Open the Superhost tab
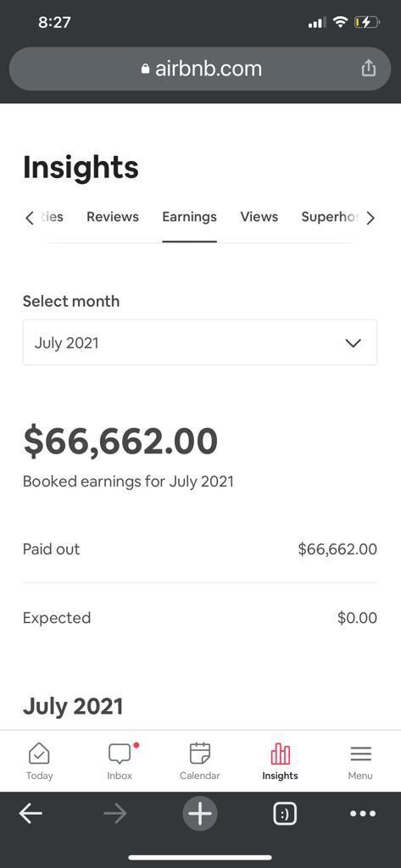The width and height of the screenshot is (401, 868). tap(330, 217)
